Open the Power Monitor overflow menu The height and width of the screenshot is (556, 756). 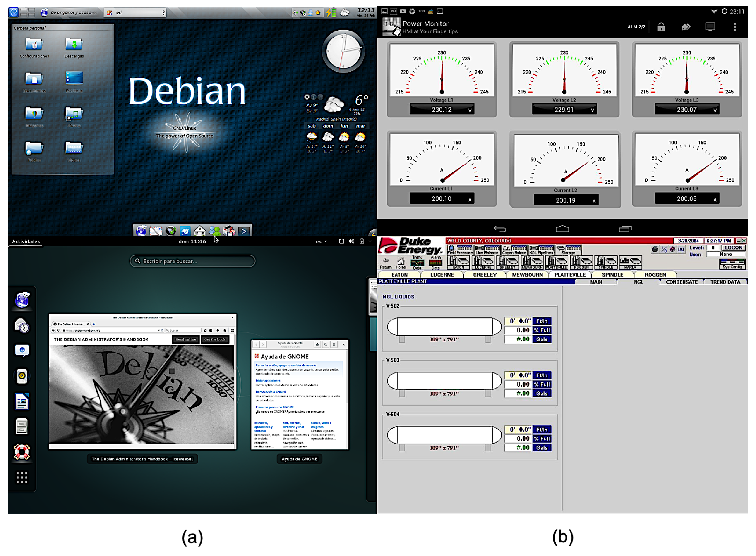735,27
